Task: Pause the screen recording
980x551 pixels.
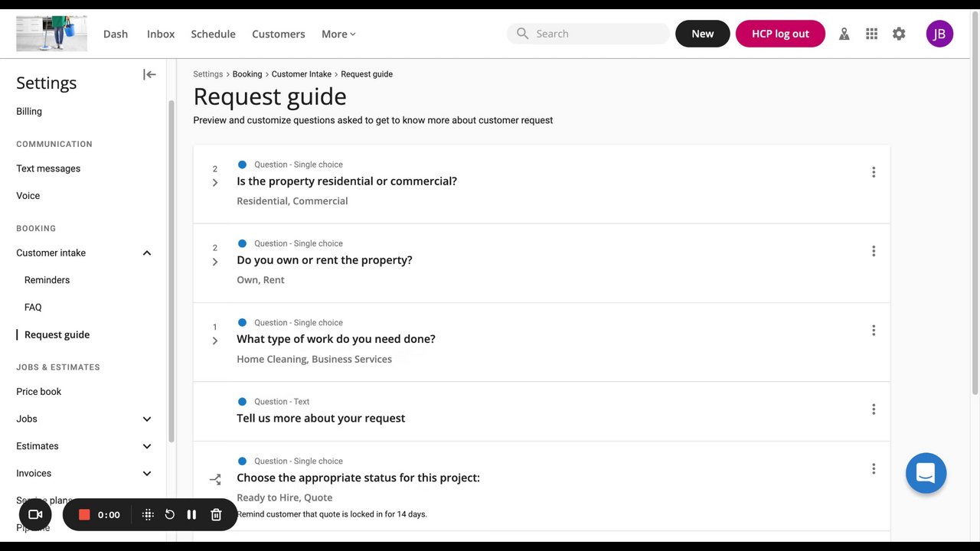Action: [x=191, y=515]
